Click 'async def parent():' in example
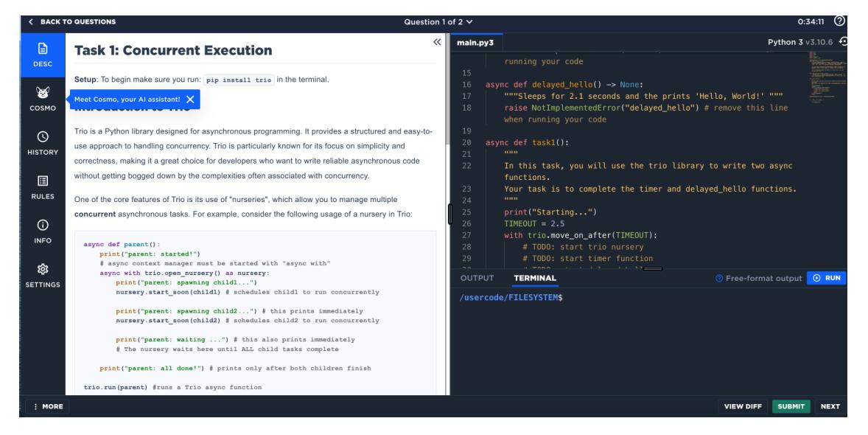The image size is (868, 435). pos(122,244)
